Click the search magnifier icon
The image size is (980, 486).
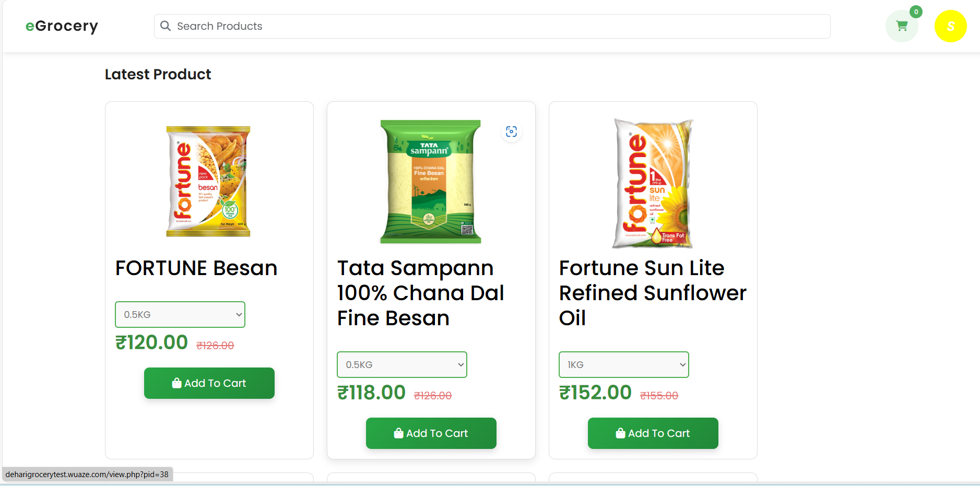coord(166,26)
